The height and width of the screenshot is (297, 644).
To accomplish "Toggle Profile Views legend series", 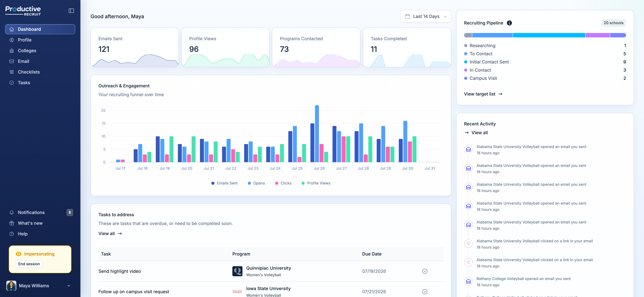I will coord(316,183).
